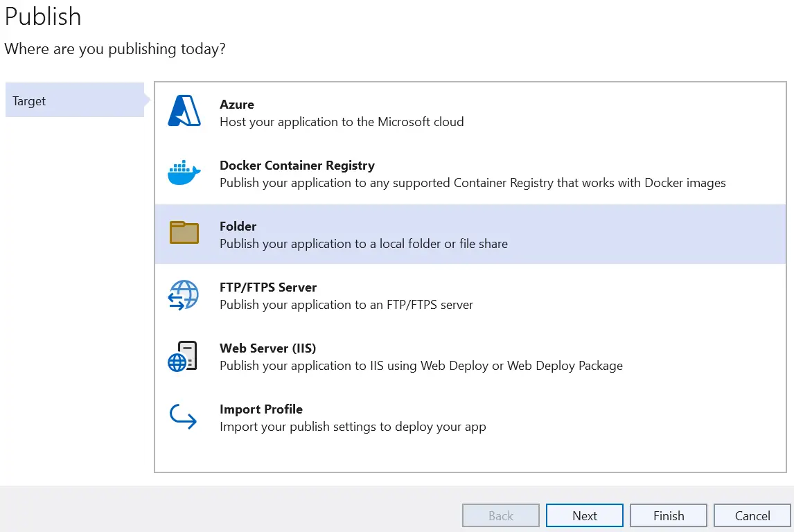
Task: Select the Azure heading text
Action: tap(237, 105)
